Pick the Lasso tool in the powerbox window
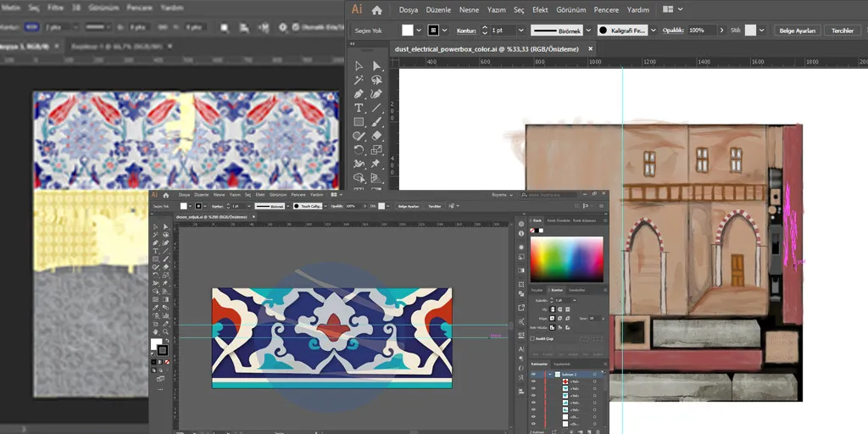868x434 pixels. point(376,80)
